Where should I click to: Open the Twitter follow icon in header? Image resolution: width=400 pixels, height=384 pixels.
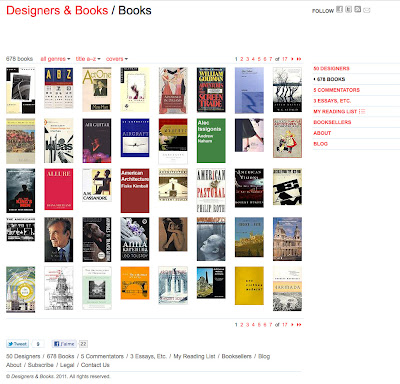coord(348,9)
